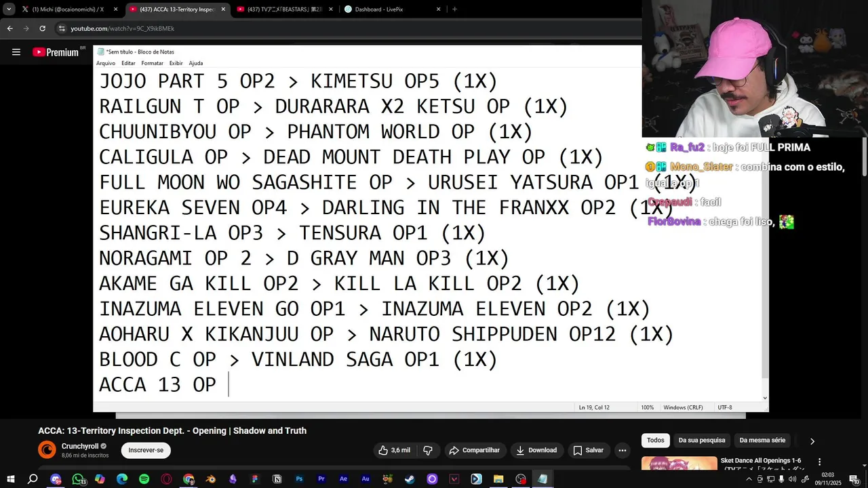
Task: Open Windows taskbar search
Action: 33,479
